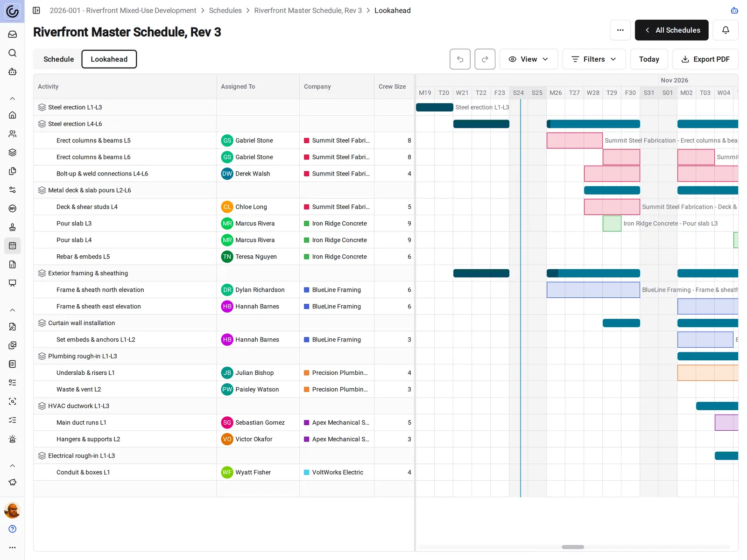The width and height of the screenshot is (747, 560).
Task: Open the stamp icon in sidebar
Action: (13, 227)
